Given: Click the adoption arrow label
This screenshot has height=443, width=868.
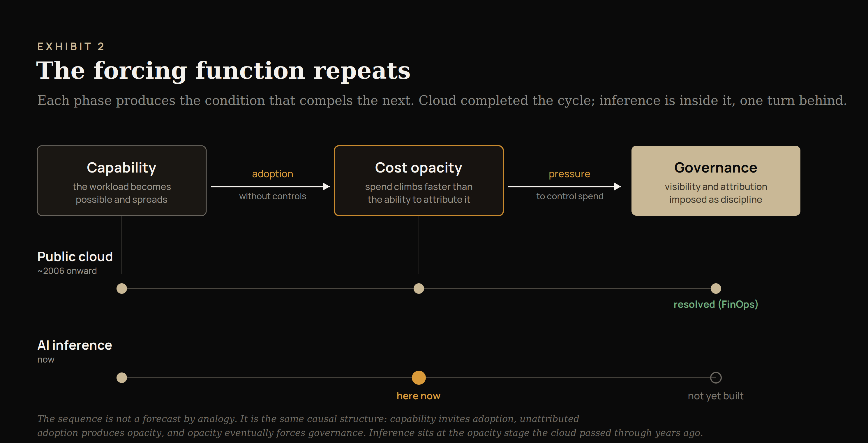Looking at the screenshot, I should coord(273,174).
